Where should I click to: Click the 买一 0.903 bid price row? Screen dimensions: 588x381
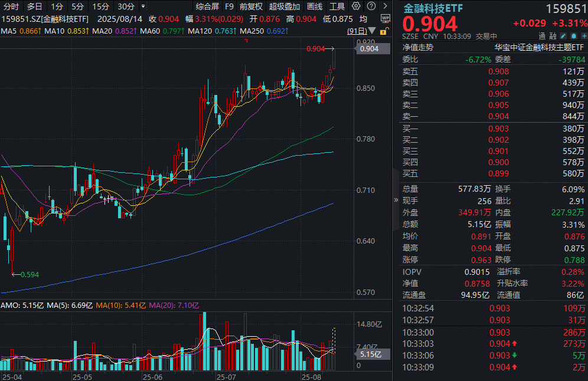(499, 129)
